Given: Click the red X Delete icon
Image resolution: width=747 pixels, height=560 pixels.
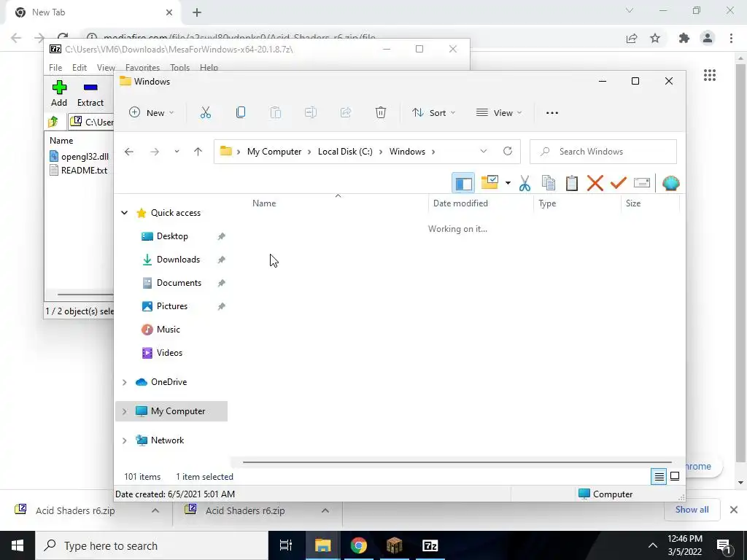Looking at the screenshot, I should point(595,183).
